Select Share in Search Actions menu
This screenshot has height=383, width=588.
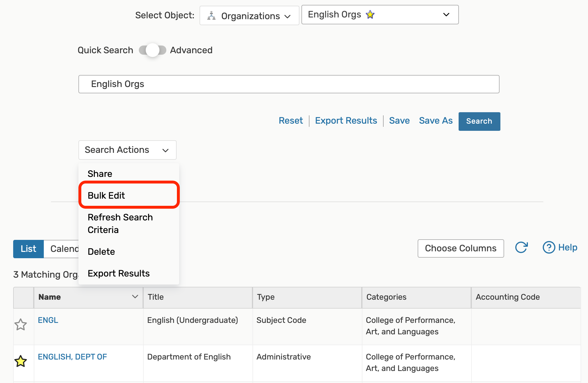(100, 174)
